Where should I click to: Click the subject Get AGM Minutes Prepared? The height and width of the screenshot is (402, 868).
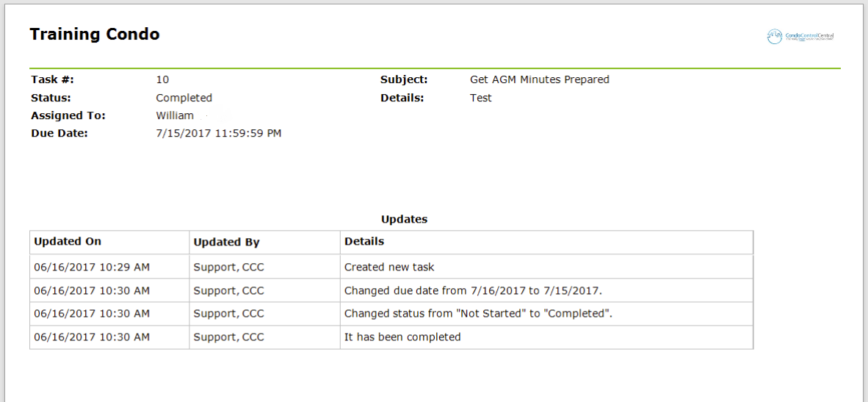pyautogui.click(x=540, y=79)
